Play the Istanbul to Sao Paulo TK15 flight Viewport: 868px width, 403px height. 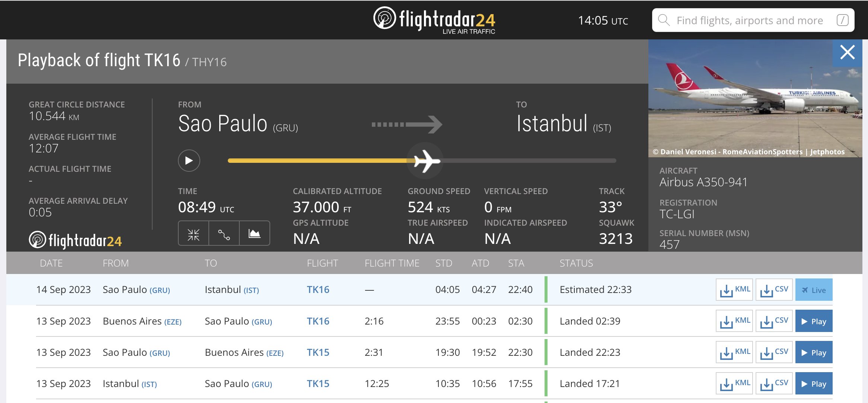814,383
